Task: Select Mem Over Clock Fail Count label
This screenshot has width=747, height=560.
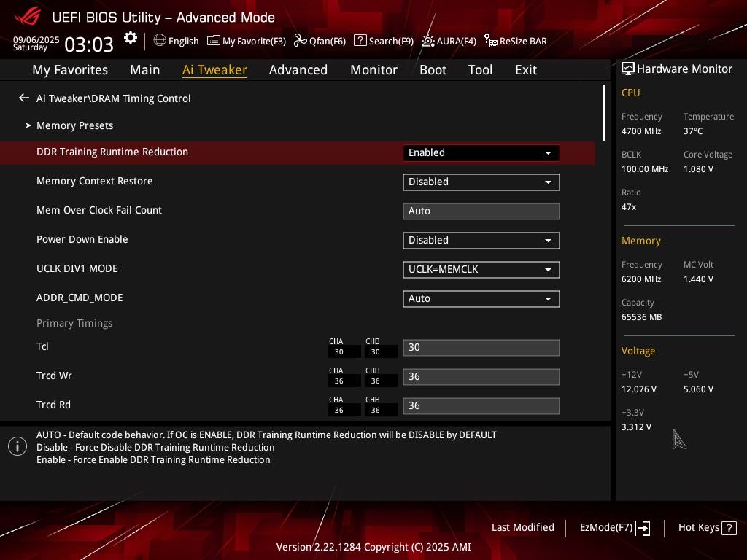Action: pos(99,210)
